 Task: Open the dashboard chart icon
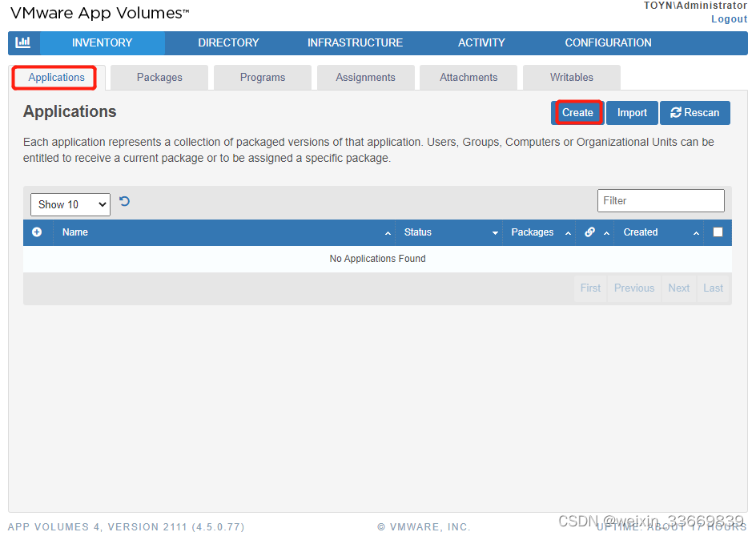(x=23, y=42)
